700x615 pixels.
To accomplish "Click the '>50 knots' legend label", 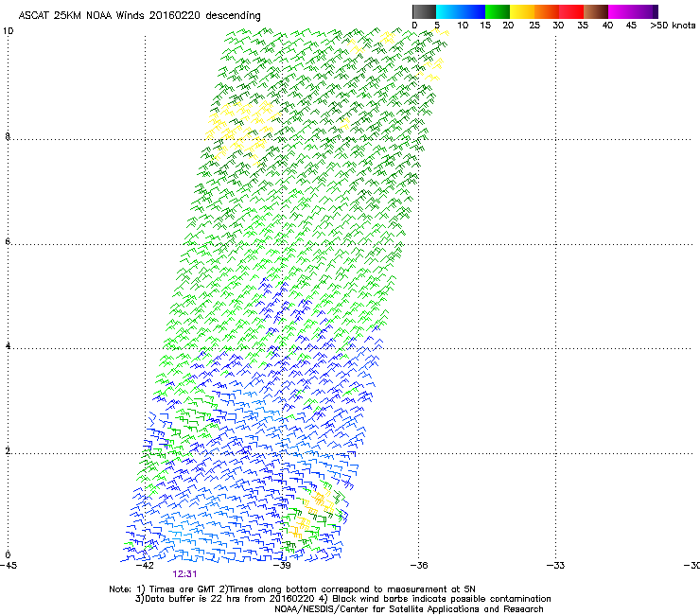I will [673, 26].
